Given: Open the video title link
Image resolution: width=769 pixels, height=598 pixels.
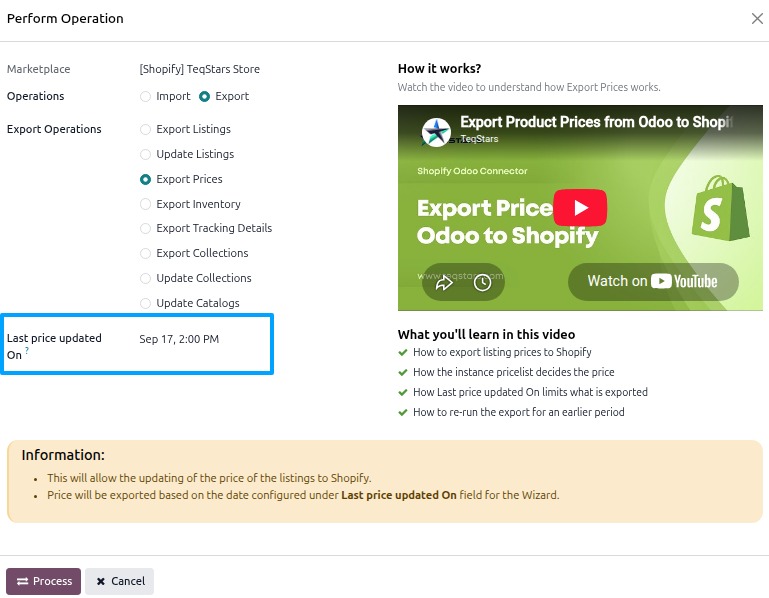Looking at the screenshot, I should point(596,122).
